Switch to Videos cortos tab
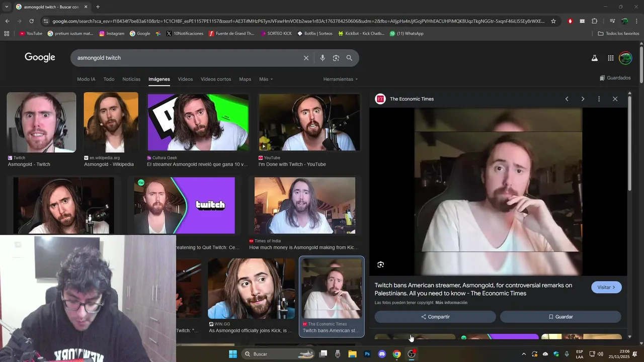Viewport: 644px width, 362px height. (216, 79)
